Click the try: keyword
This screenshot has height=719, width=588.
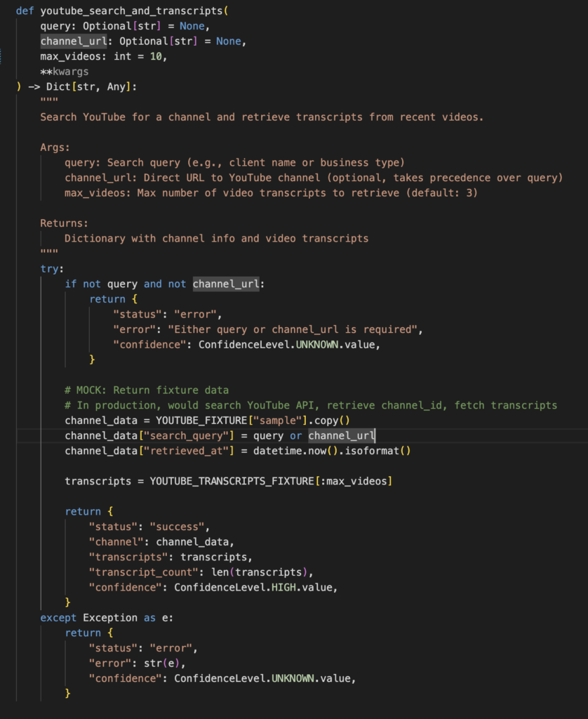pos(52,269)
